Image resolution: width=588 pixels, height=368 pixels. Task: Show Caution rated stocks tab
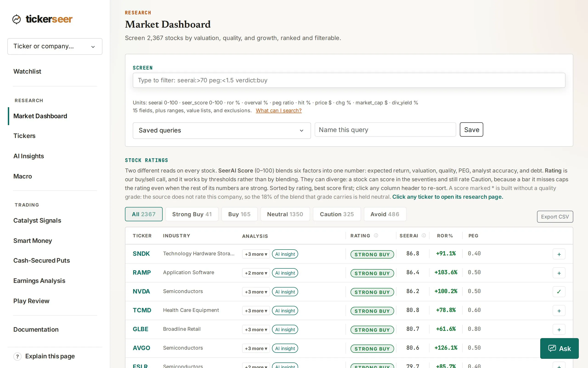tap(337, 214)
